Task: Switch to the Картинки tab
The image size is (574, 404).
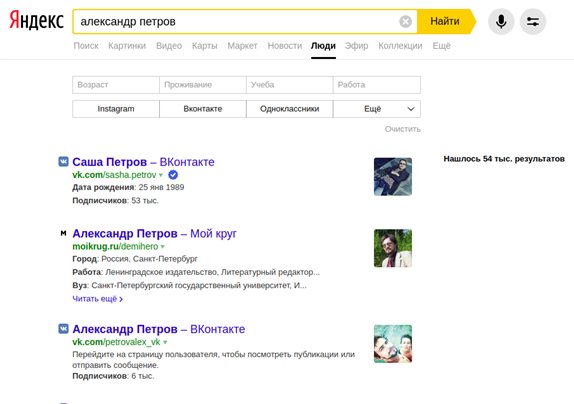Action: pyautogui.click(x=127, y=46)
